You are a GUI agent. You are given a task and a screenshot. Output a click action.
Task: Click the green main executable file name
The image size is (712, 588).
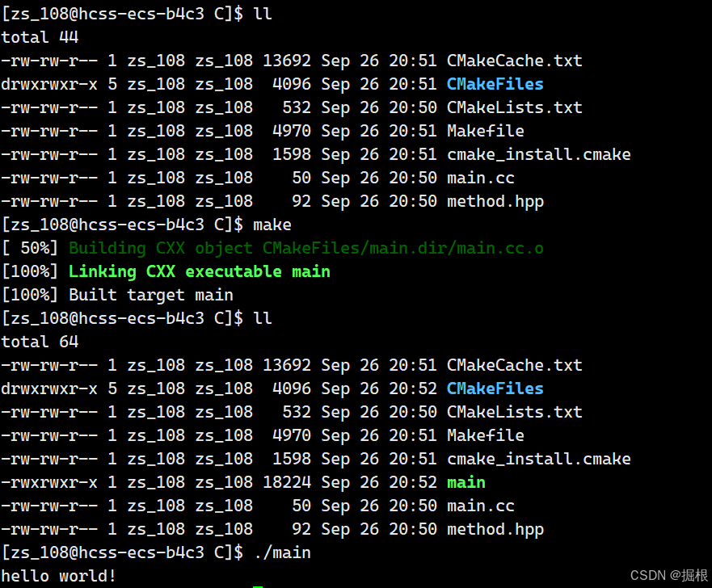click(x=466, y=482)
